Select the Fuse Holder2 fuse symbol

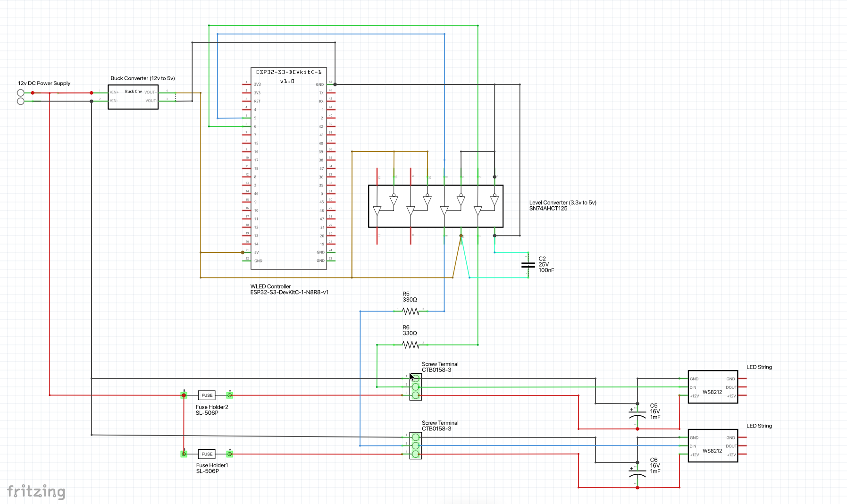[207, 395]
